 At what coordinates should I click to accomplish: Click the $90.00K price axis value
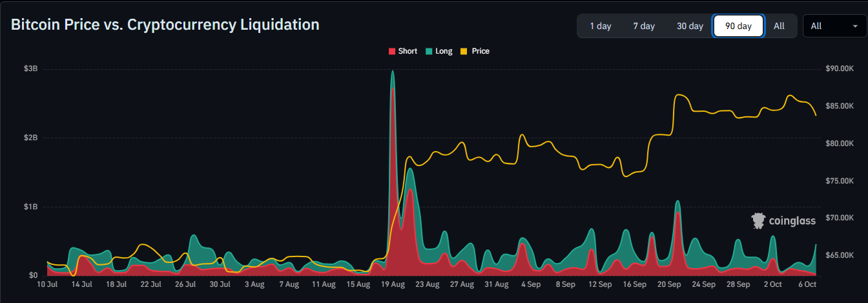pyautogui.click(x=840, y=68)
